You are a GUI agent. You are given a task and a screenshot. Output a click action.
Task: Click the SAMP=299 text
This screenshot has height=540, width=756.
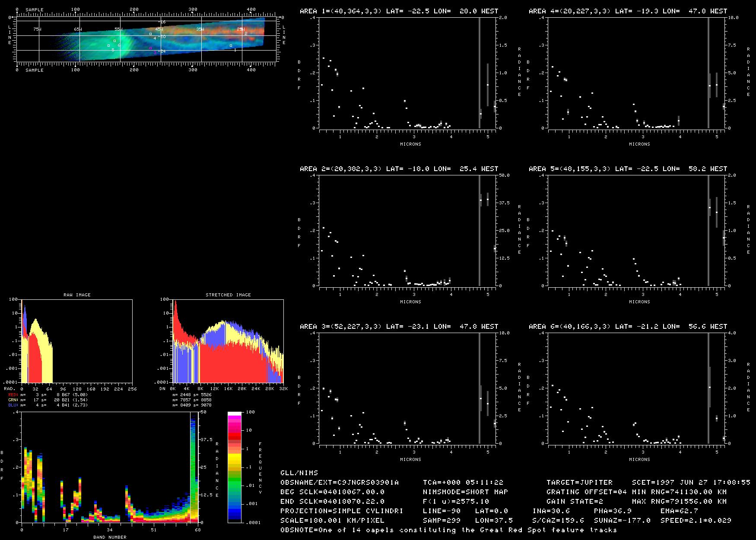[442, 521]
